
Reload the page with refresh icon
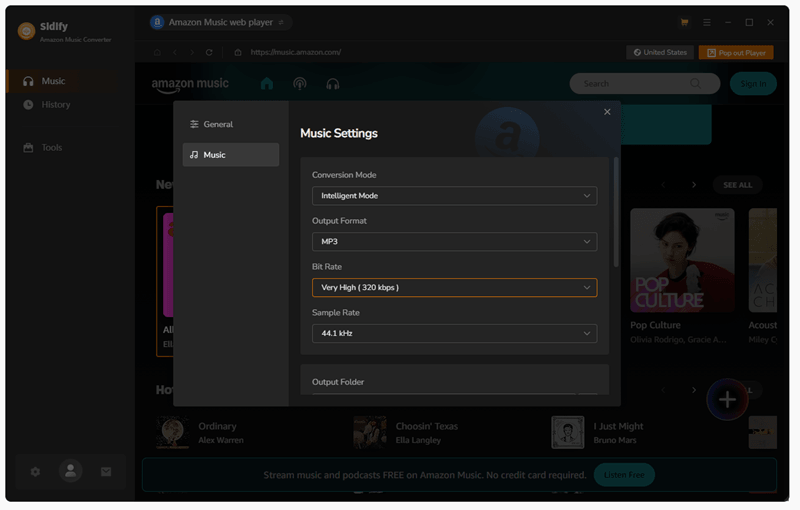(x=209, y=53)
